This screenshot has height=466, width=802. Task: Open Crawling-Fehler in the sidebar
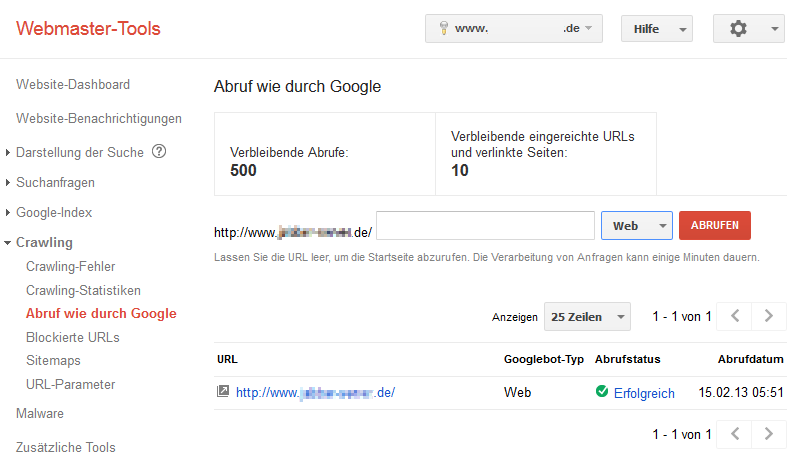pos(70,266)
